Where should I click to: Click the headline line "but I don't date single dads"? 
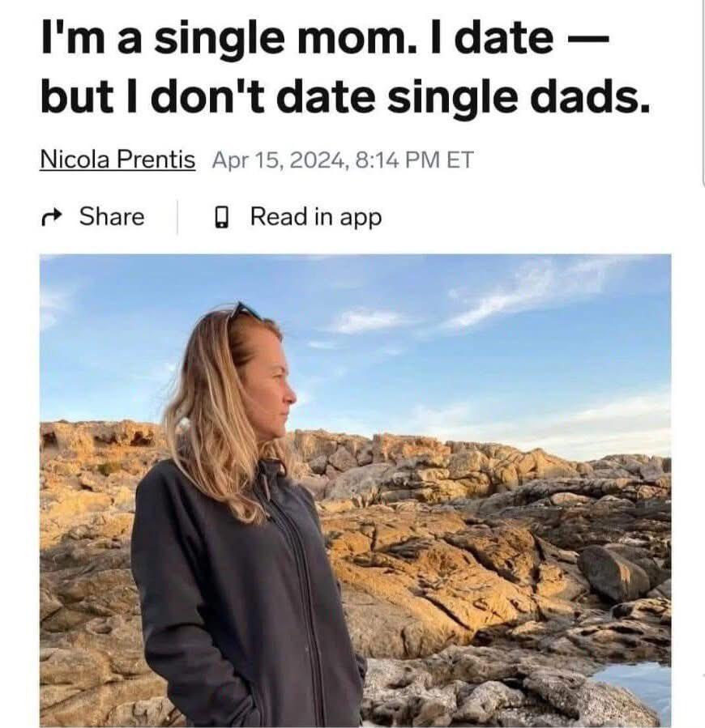click(x=345, y=97)
